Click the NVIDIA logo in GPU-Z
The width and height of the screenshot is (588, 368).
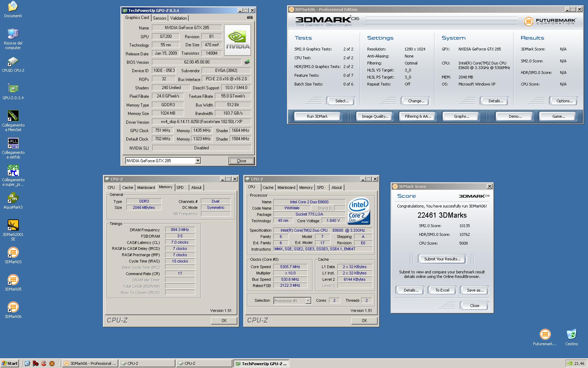tap(238, 40)
